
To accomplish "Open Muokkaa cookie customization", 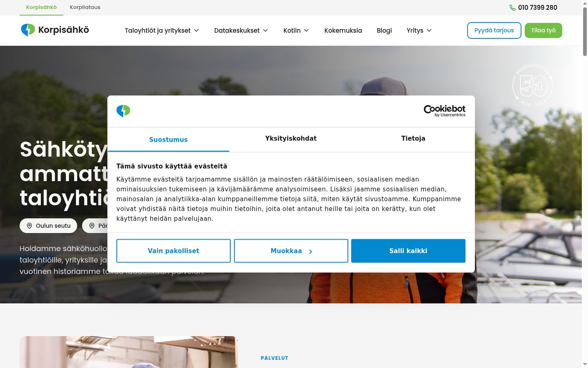I will coord(291,251).
